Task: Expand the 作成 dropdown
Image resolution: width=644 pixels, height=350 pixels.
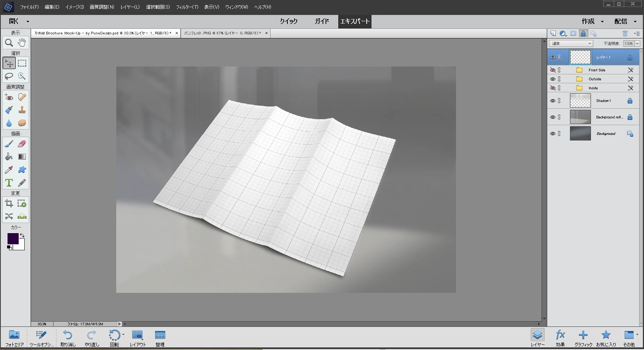Action: point(602,22)
